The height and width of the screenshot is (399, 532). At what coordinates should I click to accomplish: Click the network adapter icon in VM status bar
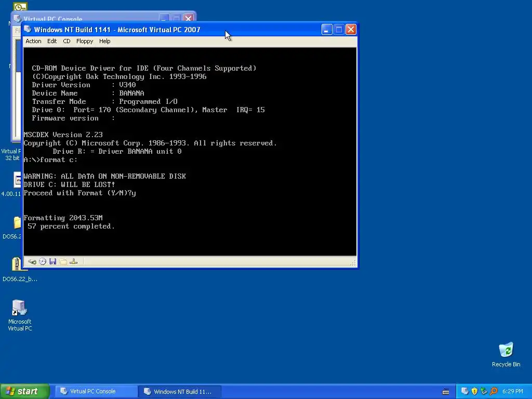(x=74, y=261)
